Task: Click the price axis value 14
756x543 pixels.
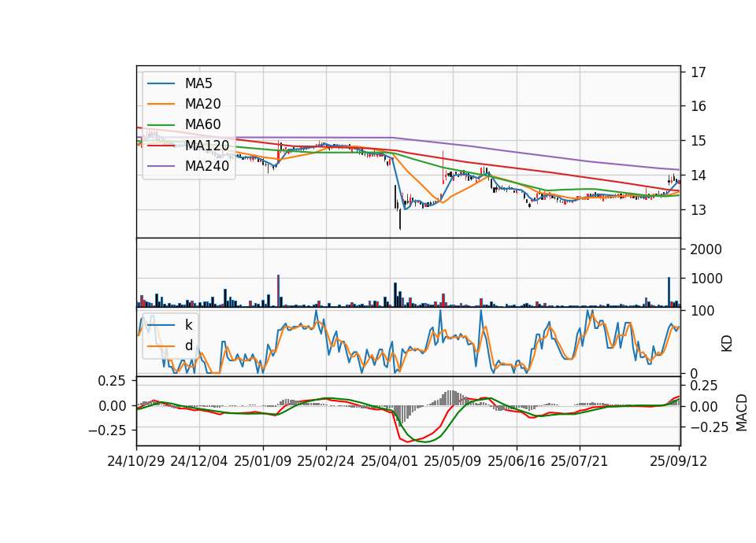Action: click(699, 175)
